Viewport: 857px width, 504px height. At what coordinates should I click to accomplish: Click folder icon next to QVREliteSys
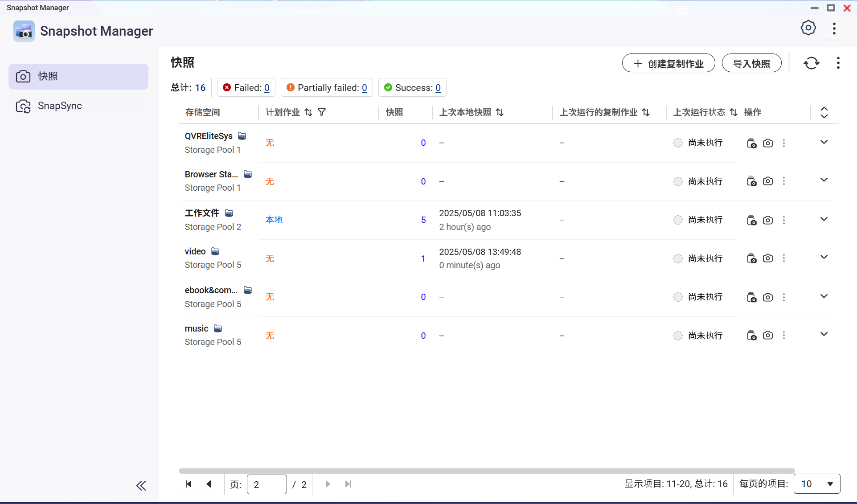tap(242, 136)
